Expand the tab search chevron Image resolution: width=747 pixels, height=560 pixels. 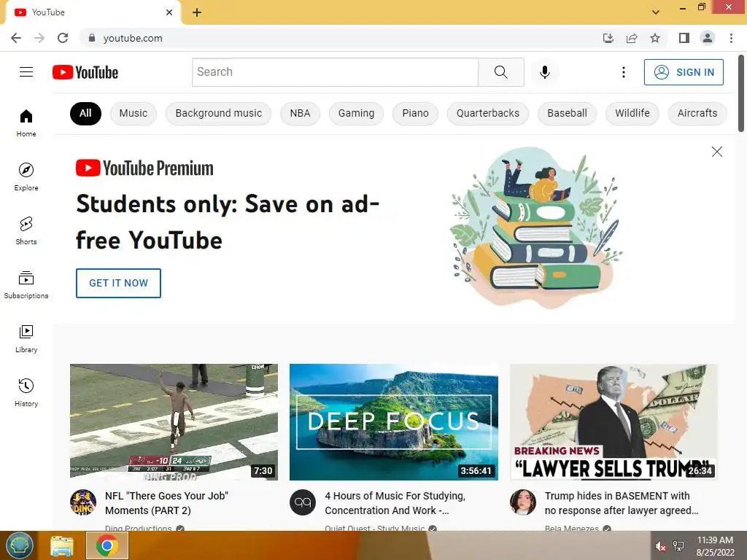click(x=656, y=12)
